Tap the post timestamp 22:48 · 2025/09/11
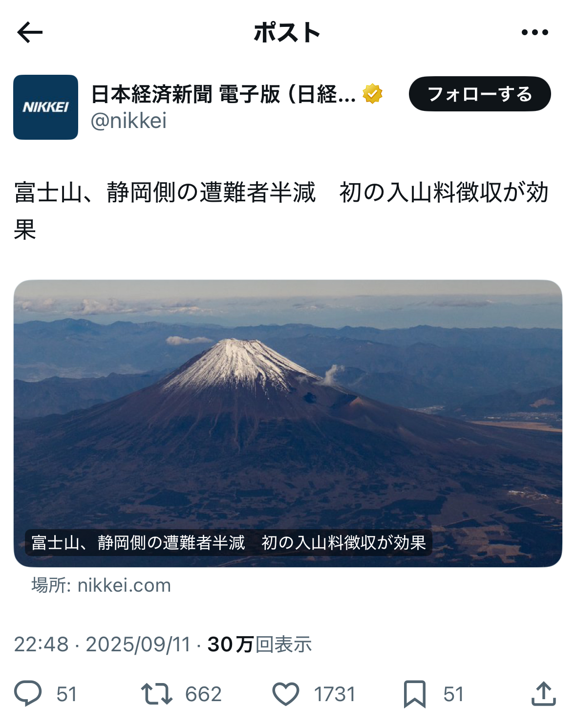Screen dimensions: 576x728 (x=102, y=644)
